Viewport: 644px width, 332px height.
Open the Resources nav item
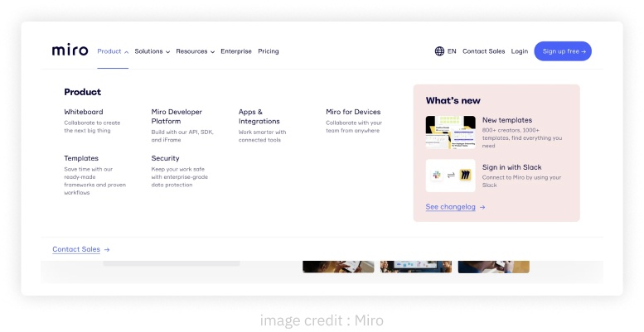click(191, 51)
